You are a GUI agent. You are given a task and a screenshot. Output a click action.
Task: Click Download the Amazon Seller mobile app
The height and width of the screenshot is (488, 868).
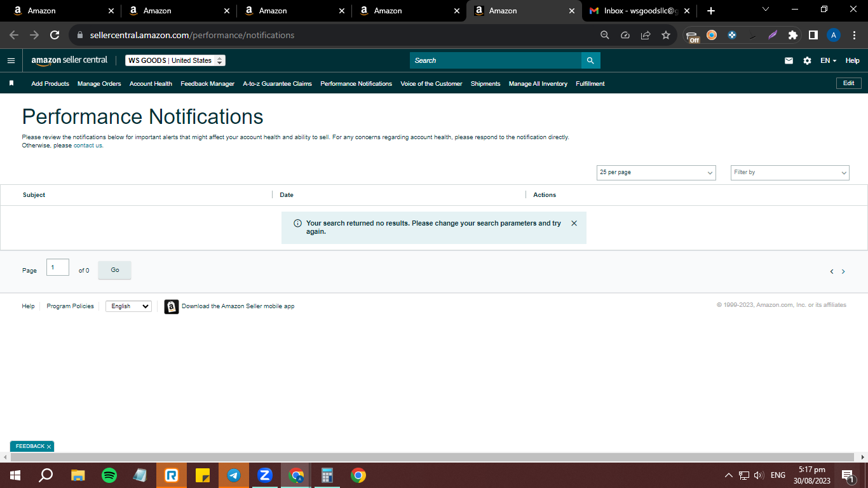pos(238,306)
